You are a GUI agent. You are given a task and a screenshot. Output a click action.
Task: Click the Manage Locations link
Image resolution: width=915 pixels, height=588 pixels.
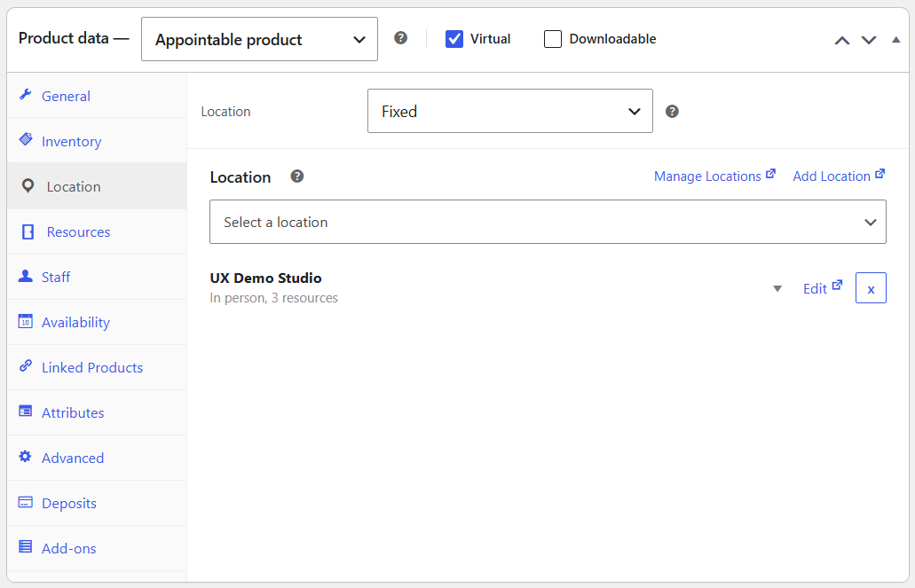pyautogui.click(x=707, y=176)
